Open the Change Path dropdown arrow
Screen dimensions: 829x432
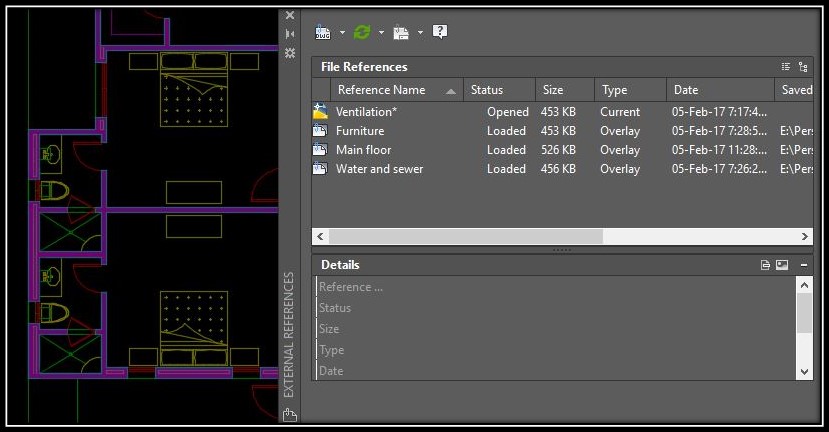(420, 33)
